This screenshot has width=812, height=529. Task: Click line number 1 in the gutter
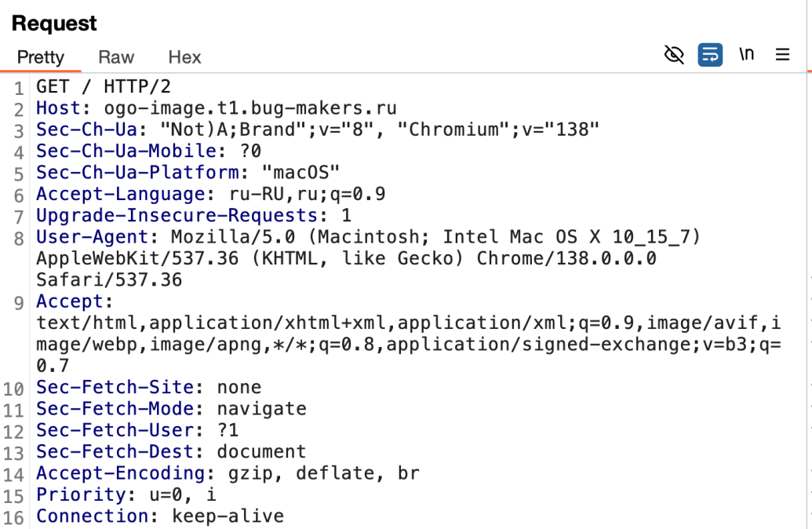point(19,89)
